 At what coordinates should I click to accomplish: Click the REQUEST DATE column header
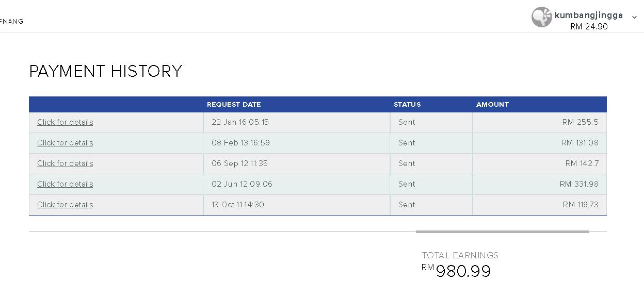click(234, 105)
